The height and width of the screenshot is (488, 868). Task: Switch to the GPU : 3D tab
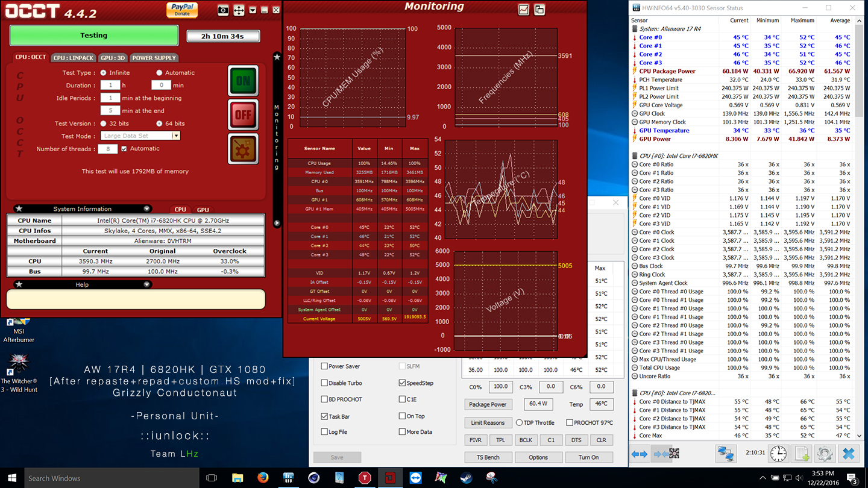point(113,58)
